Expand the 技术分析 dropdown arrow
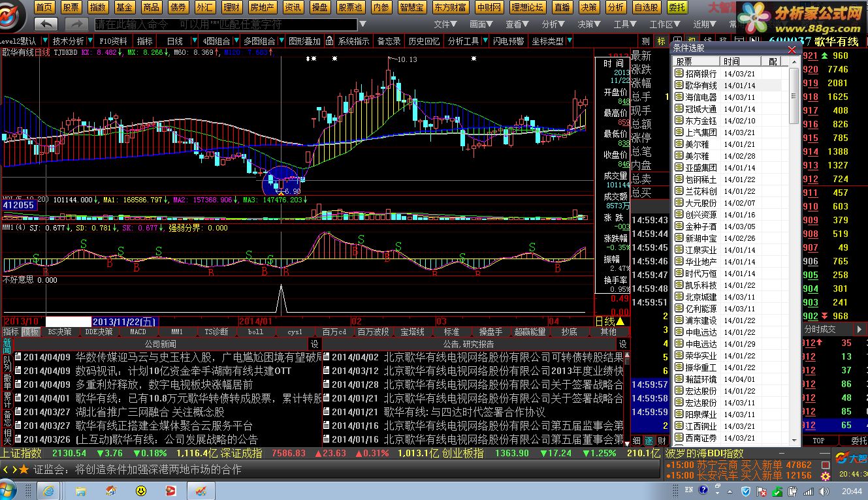The height and width of the screenshot is (500, 868). click(x=89, y=41)
